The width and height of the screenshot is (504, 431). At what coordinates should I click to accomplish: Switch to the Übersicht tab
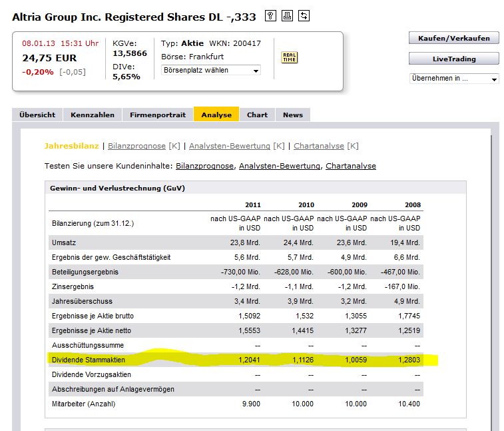coord(37,115)
